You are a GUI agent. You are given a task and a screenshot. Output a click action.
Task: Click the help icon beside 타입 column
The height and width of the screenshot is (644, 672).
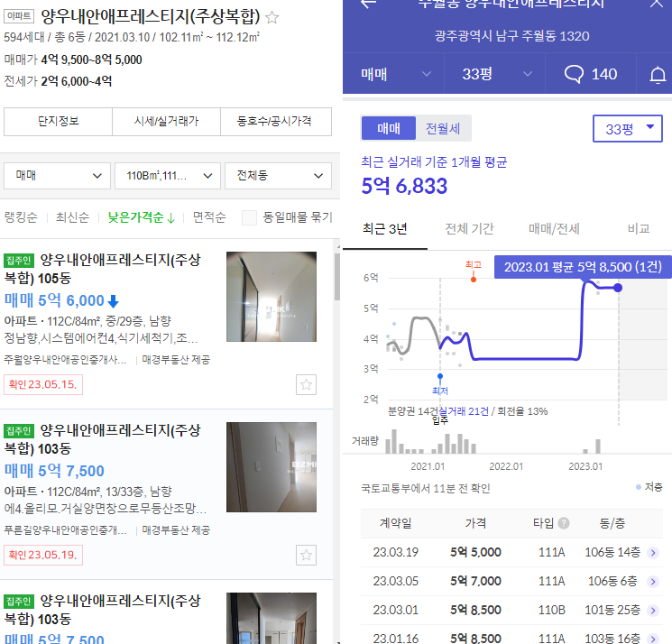coord(564,523)
